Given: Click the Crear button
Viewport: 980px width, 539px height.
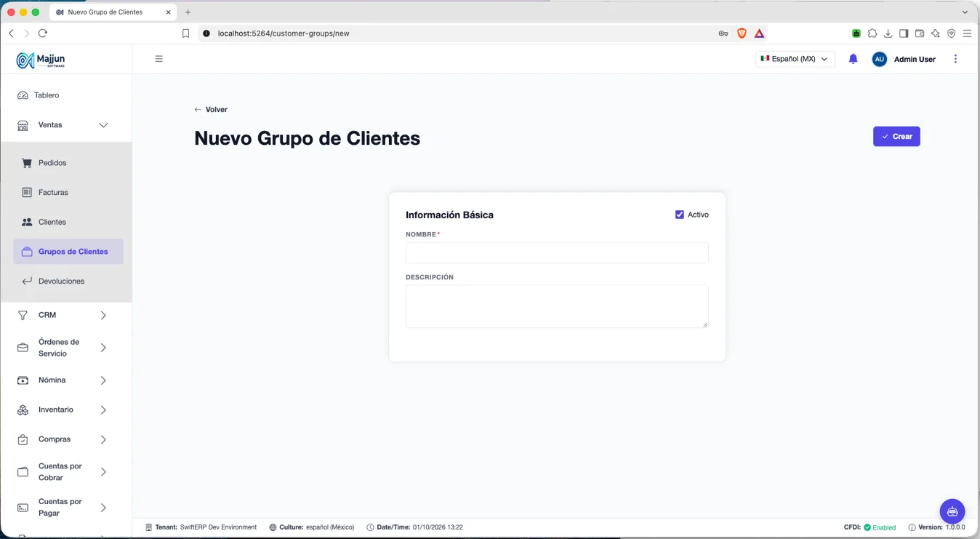Looking at the screenshot, I should pos(896,137).
